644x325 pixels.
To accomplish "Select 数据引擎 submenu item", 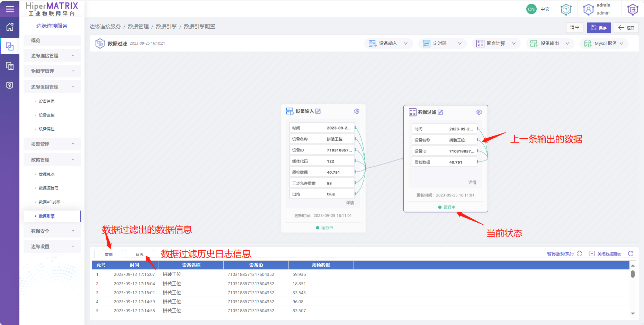I will (x=52, y=216).
